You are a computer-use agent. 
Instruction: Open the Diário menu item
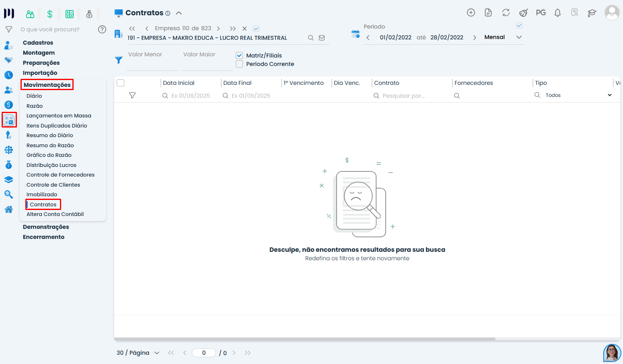click(34, 96)
